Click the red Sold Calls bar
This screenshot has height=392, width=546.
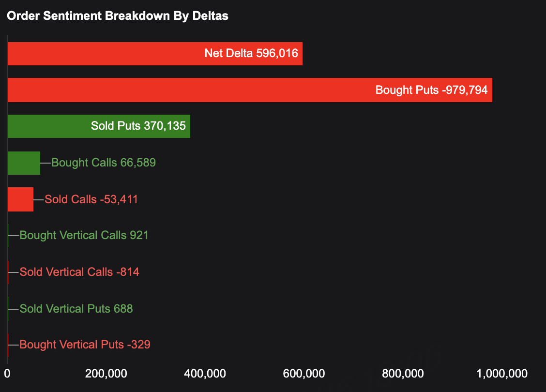click(20, 199)
